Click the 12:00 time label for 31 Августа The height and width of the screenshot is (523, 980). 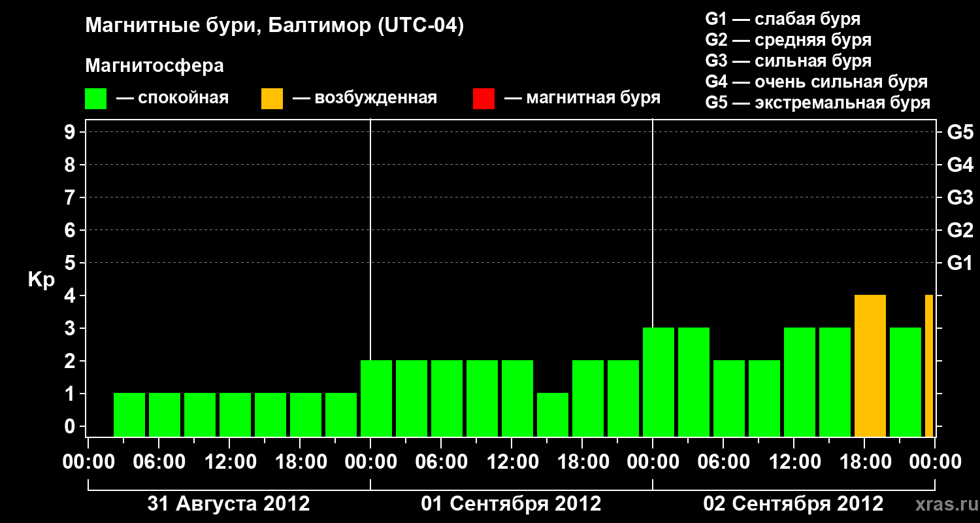(229, 462)
